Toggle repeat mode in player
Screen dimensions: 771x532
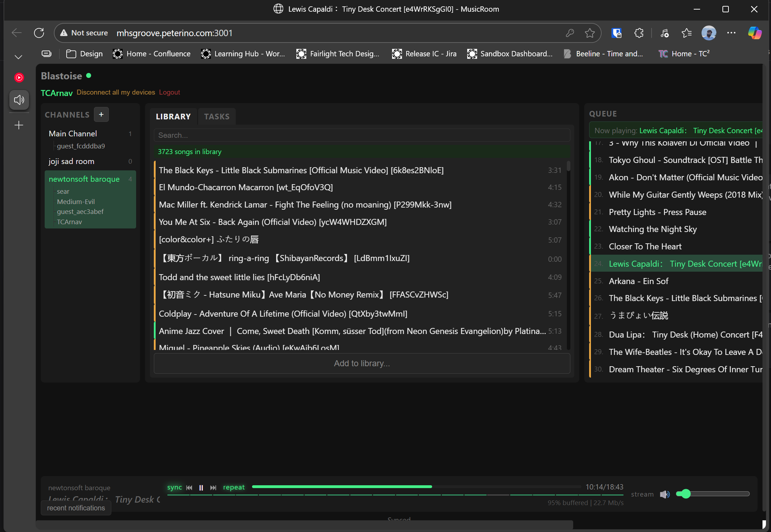pos(234,487)
